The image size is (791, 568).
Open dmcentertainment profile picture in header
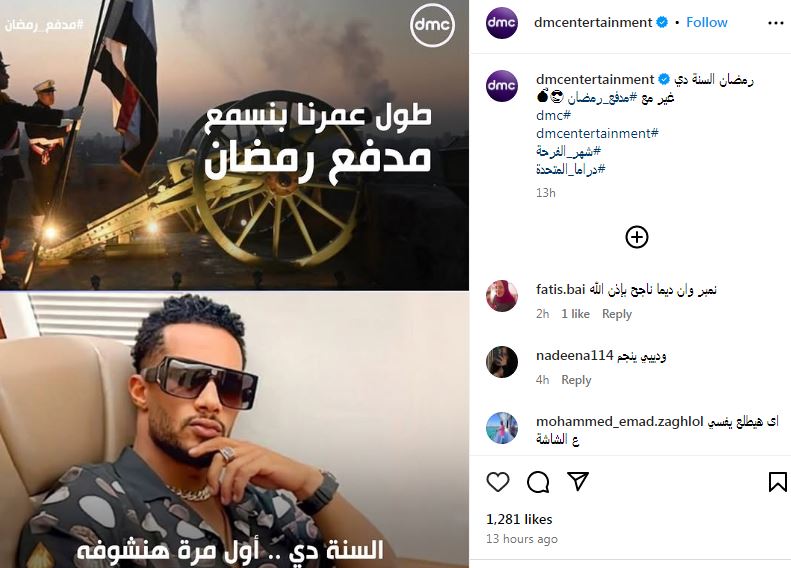point(501,23)
